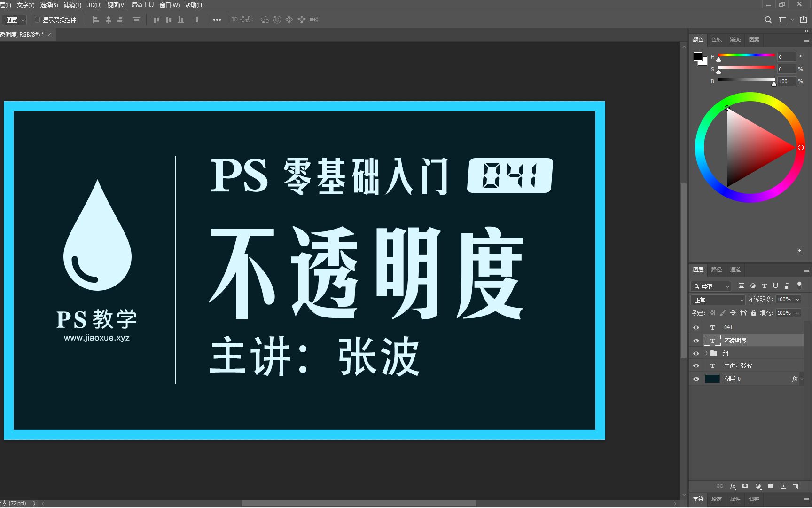The height and width of the screenshot is (508, 812).
Task: Open blend mode 正常 dropdown
Action: pyautogui.click(x=718, y=300)
